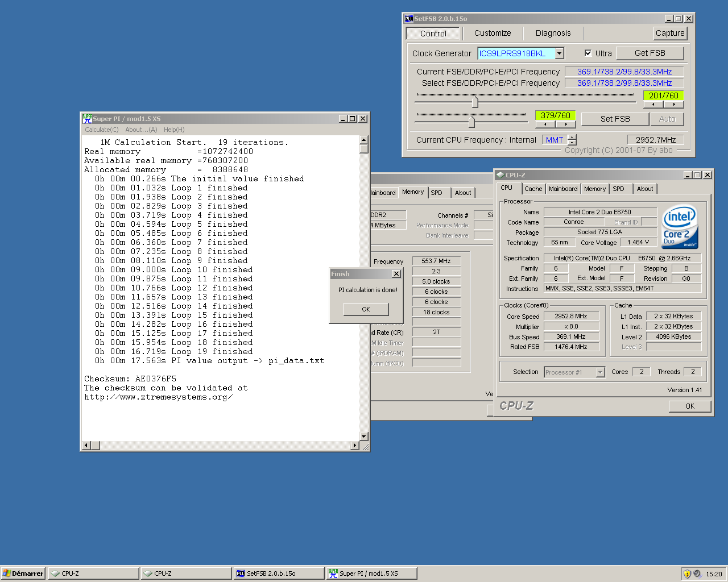Click the Bus Speed 369.1 MHz value
This screenshot has height=582, width=728.
coord(571,336)
